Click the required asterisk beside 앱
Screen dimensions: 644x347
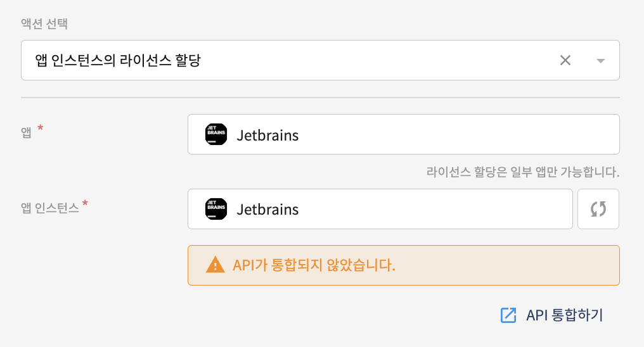pyautogui.click(x=41, y=129)
